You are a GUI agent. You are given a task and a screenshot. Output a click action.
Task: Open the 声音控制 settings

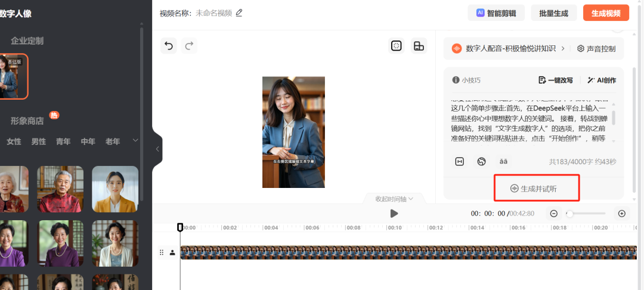pyautogui.click(x=596, y=48)
